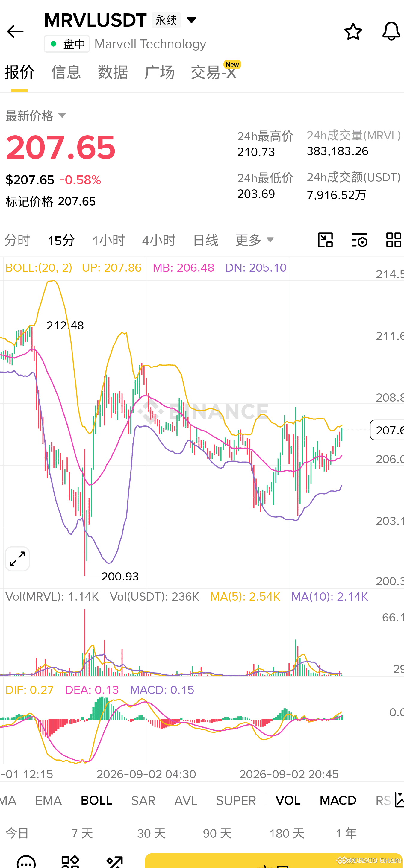Open price alert bell icon

(391, 32)
